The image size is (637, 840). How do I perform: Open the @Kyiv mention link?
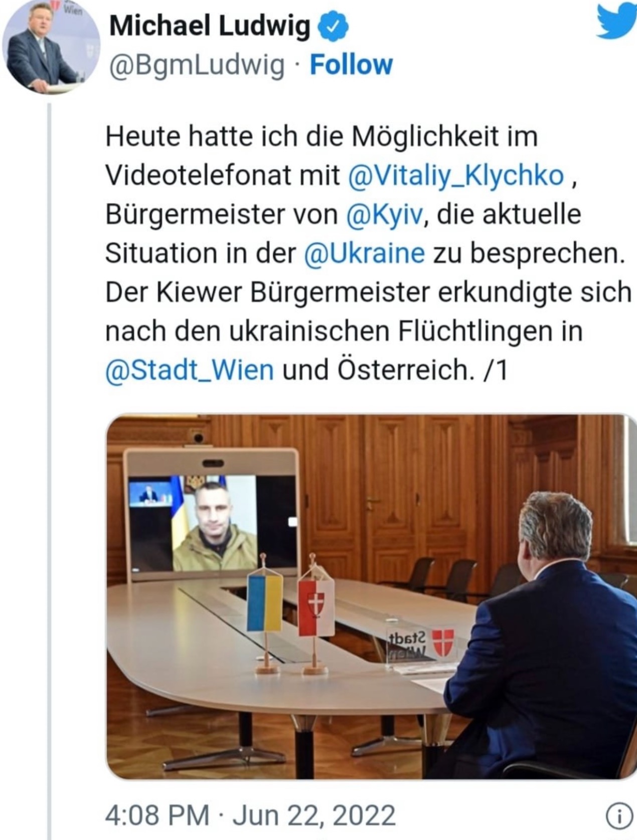pyautogui.click(x=385, y=215)
